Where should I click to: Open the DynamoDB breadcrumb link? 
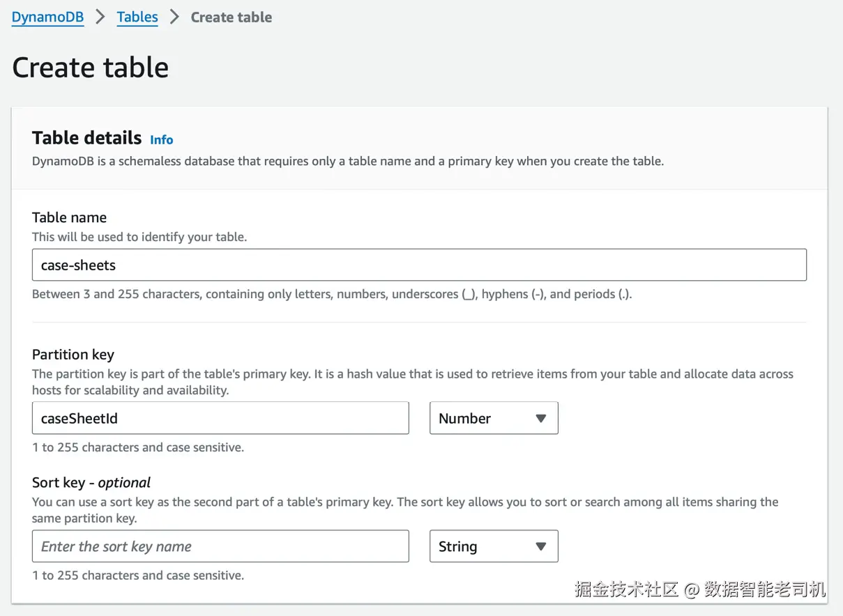[47, 17]
